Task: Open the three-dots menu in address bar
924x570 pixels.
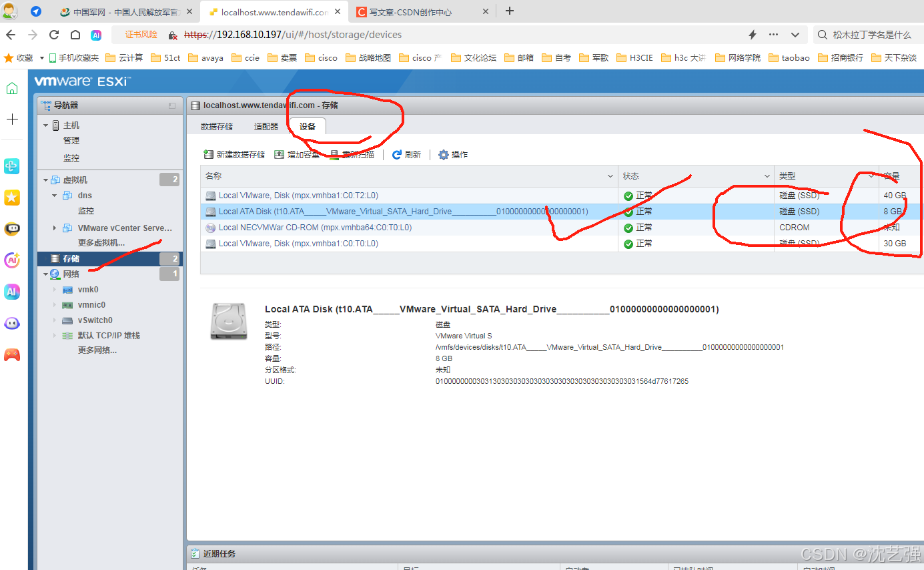Action: tap(773, 35)
